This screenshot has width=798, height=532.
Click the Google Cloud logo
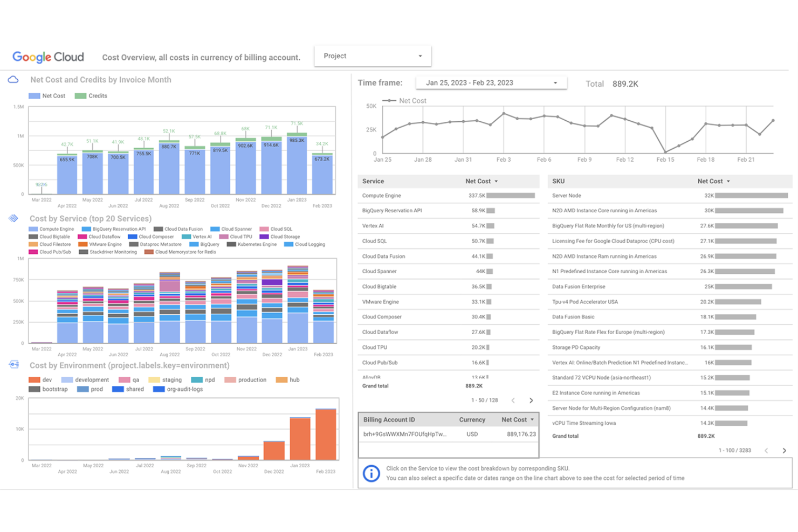pyautogui.click(x=48, y=57)
